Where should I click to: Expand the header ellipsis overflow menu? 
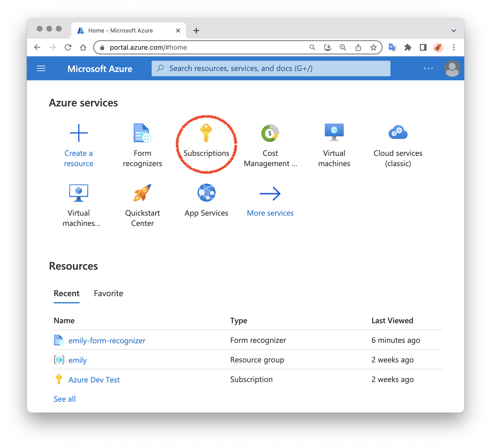click(x=428, y=69)
